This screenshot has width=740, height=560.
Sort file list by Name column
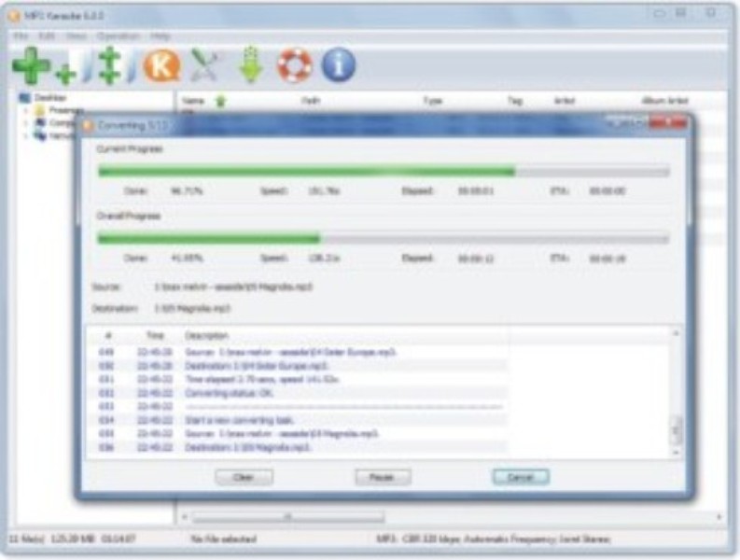point(193,101)
